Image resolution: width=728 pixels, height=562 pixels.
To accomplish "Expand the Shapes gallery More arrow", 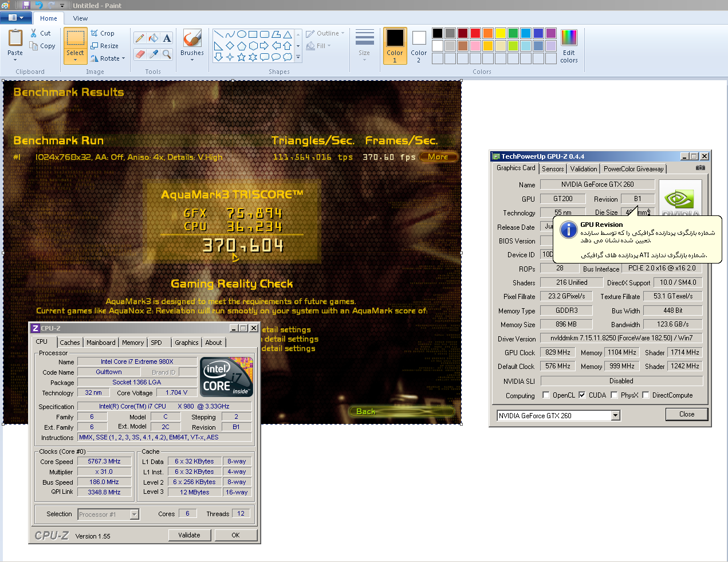I will point(298,57).
